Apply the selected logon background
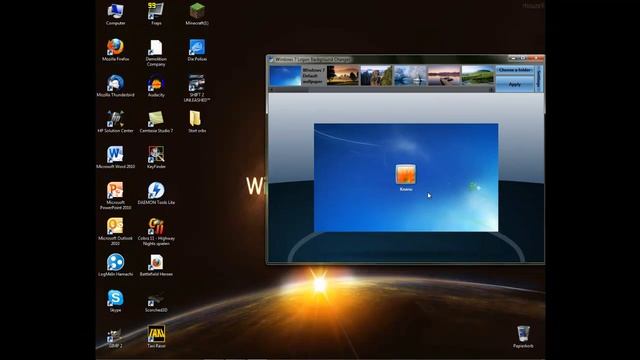640x360 pixels. 515,84
